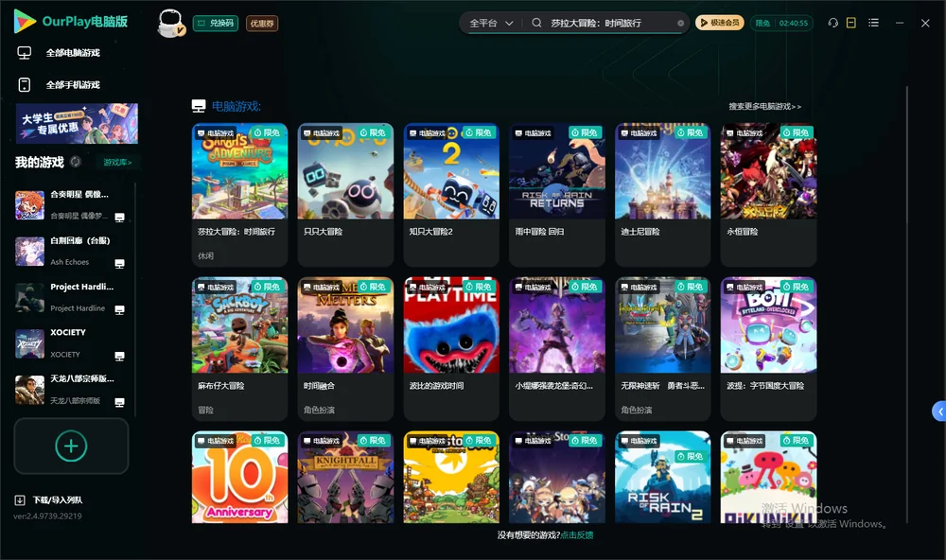Viewport: 946px width, 560px height.
Task: Minimize the OurPlay window
Action: pos(900,23)
